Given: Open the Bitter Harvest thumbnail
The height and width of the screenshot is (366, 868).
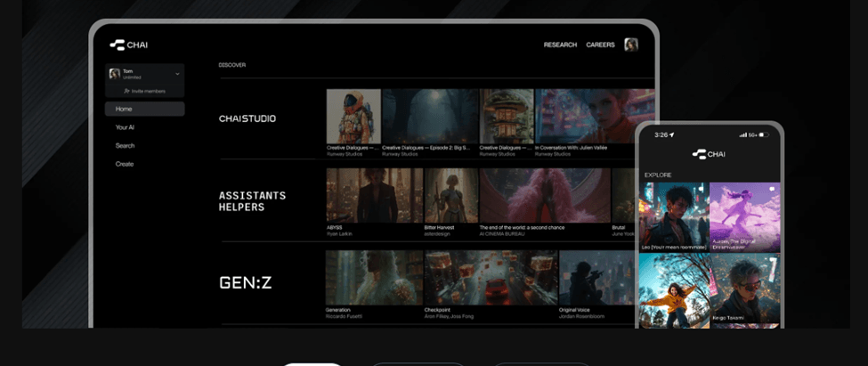Looking at the screenshot, I should click(451, 196).
